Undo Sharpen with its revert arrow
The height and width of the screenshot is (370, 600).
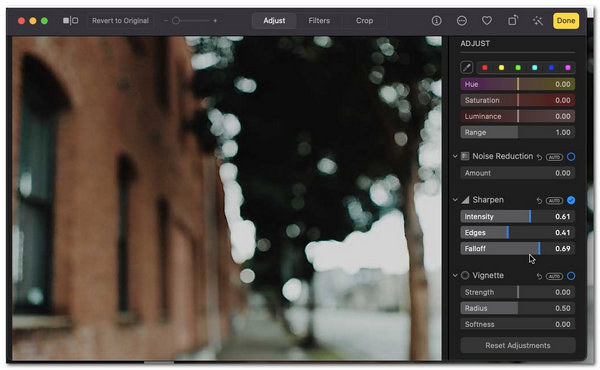pyautogui.click(x=539, y=200)
